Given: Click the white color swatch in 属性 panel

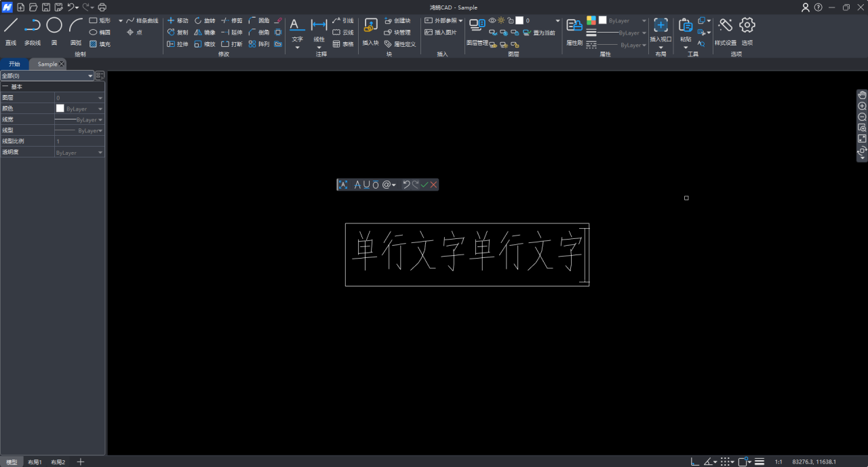Looking at the screenshot, I should click(602, 20).
